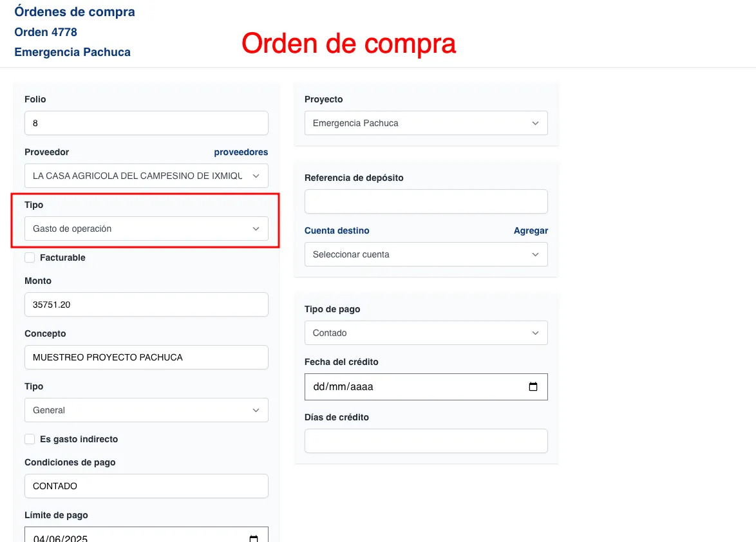Open the proveedores link

coord(241,153)
